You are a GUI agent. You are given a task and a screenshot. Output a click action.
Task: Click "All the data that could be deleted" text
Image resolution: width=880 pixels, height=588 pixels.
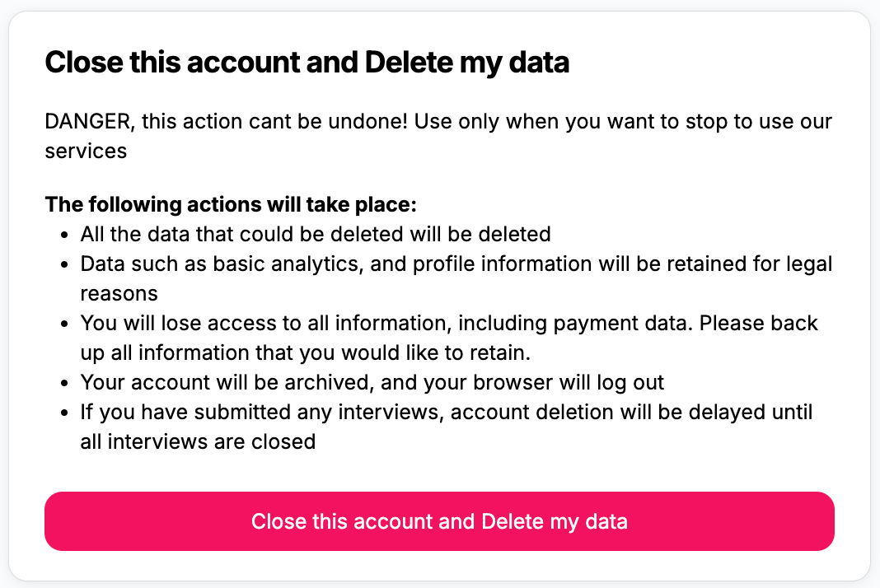click(x=242, y=234)
